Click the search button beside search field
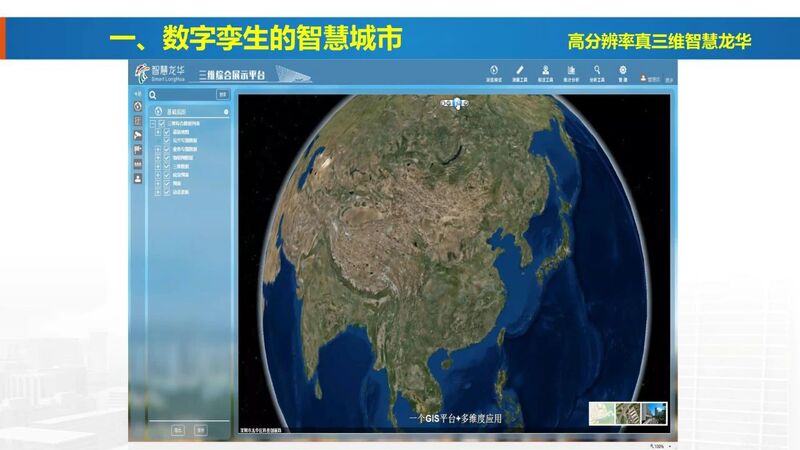 click(x=223, y=95)
